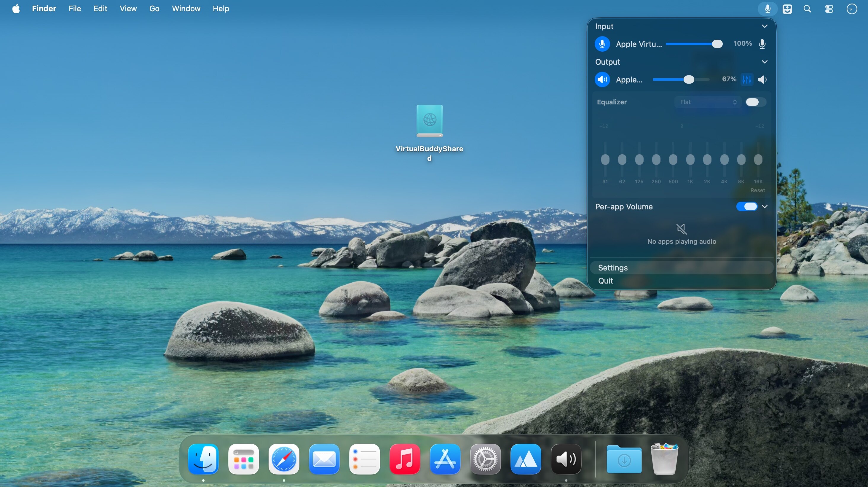The image size is (868, 487).
Task: Open the Downloads folder in Dock
Action: [624, 459]
